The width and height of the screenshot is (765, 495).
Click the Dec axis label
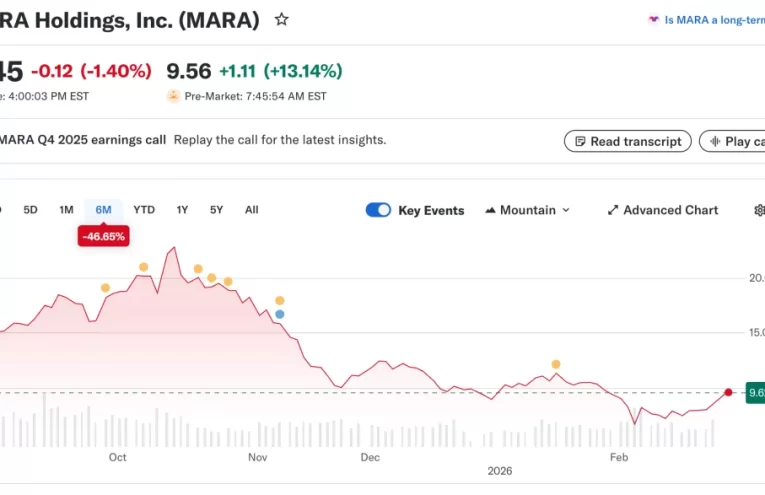(x=370, y=457)
